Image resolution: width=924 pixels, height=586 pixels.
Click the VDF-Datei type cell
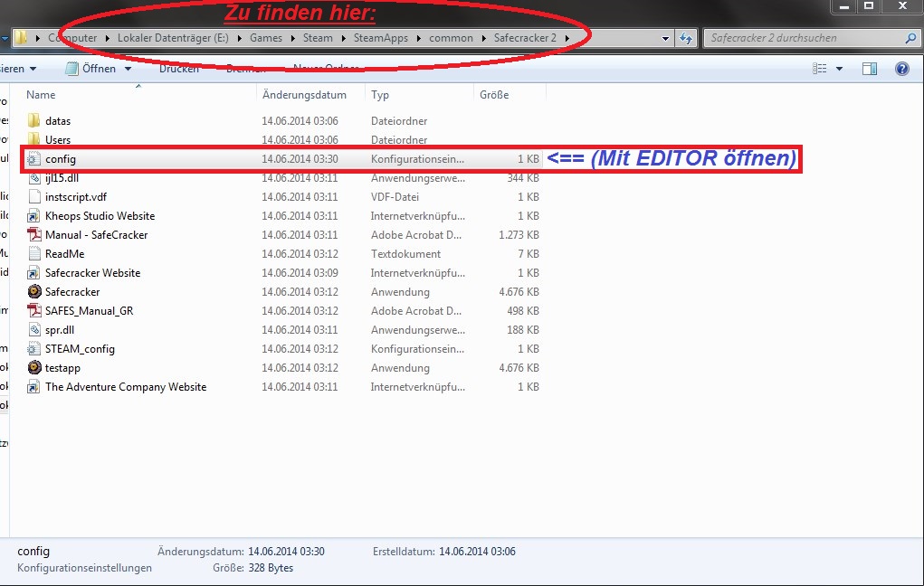coord(395,197)
